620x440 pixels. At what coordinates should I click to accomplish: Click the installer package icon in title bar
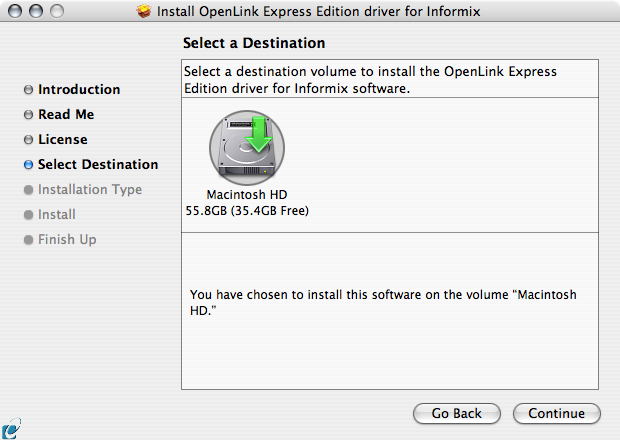pos(144,11)
